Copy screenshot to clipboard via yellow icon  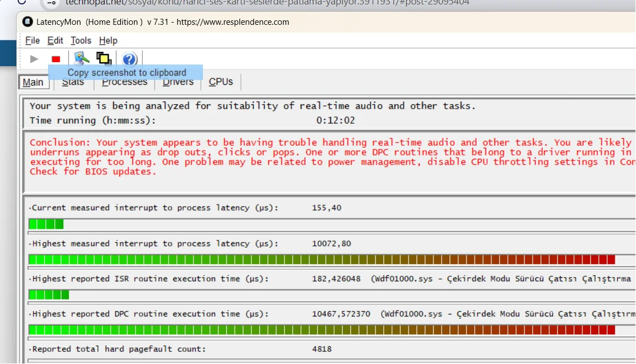click(x=104, y=59)
